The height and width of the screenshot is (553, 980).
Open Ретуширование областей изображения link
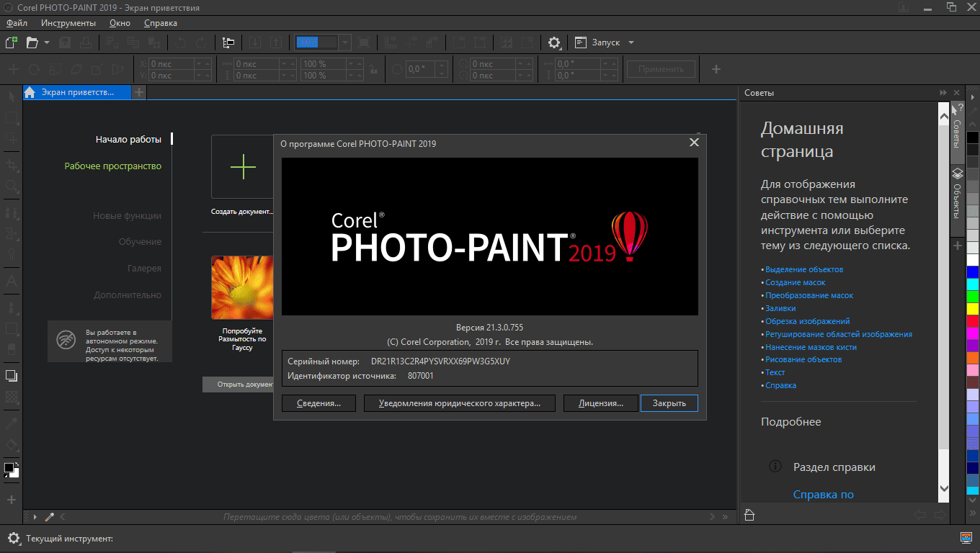click(x=839, y=334)
